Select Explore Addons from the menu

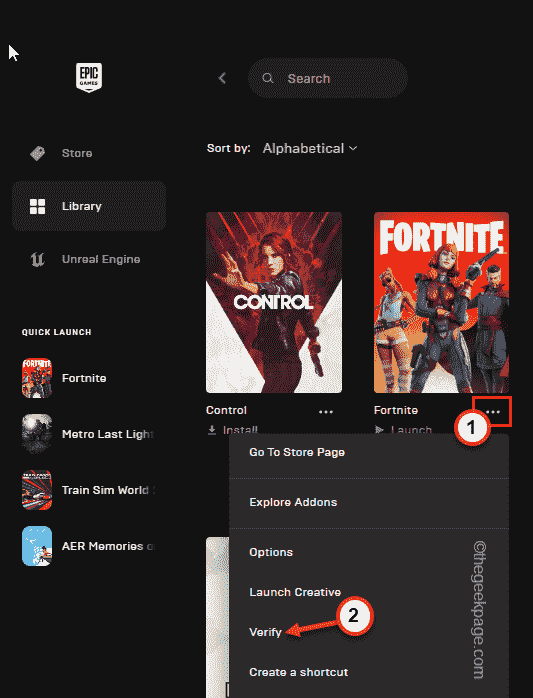[x=293, y=502]
